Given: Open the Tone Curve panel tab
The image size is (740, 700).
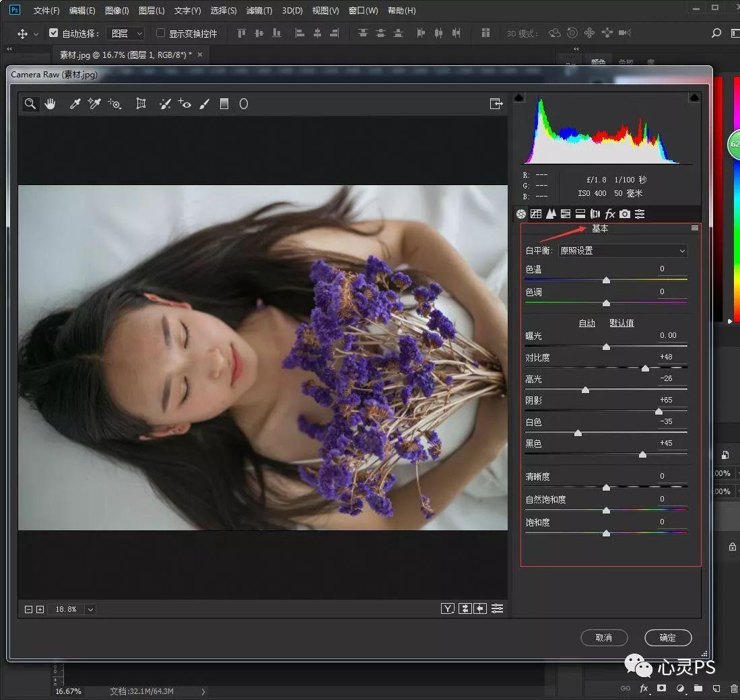Looking at the screenshot, I should [x=536, y=214].
